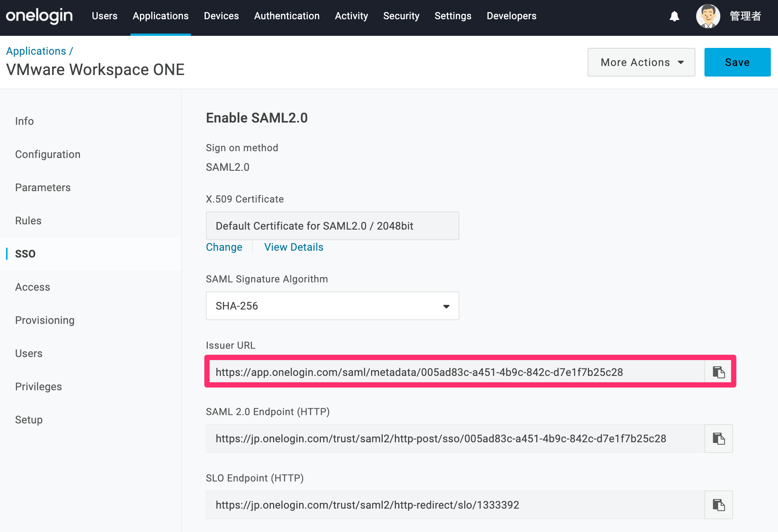Screen dimensions: 778x532
Task: Select the SSO sidebar tab
Action: click(x=25, y=254)
